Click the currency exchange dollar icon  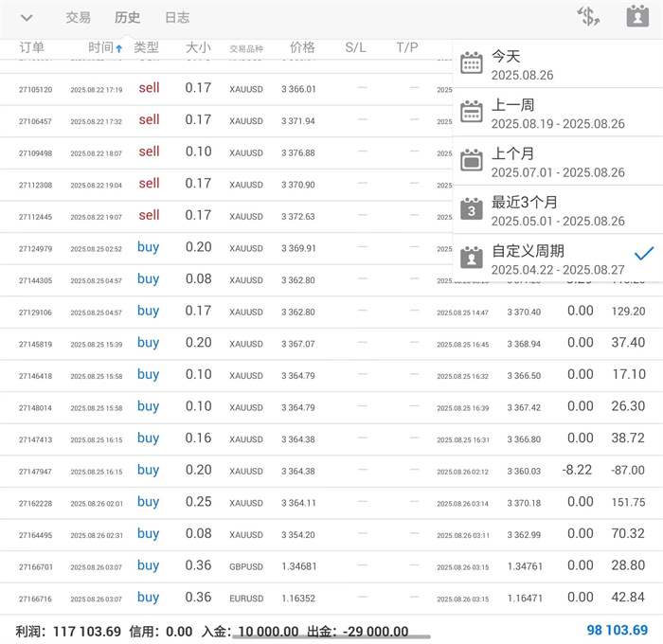pyautogui.click(x=588, y=17)
